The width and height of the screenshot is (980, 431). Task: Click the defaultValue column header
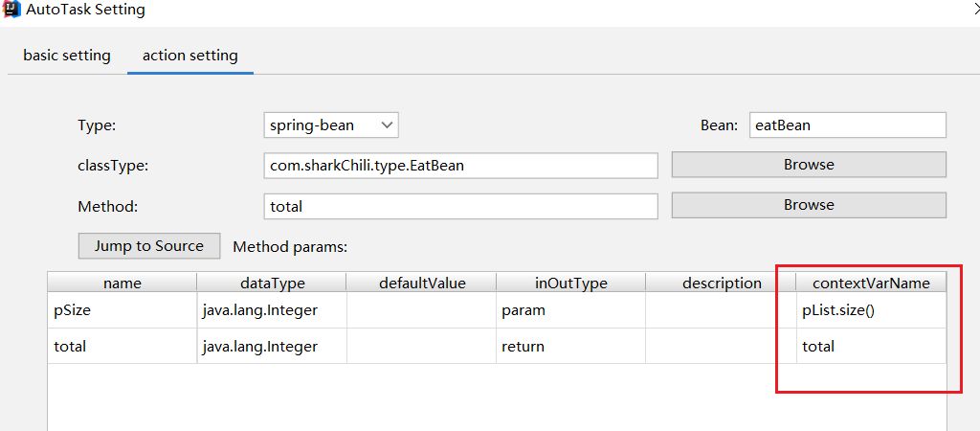coord(421,283)
